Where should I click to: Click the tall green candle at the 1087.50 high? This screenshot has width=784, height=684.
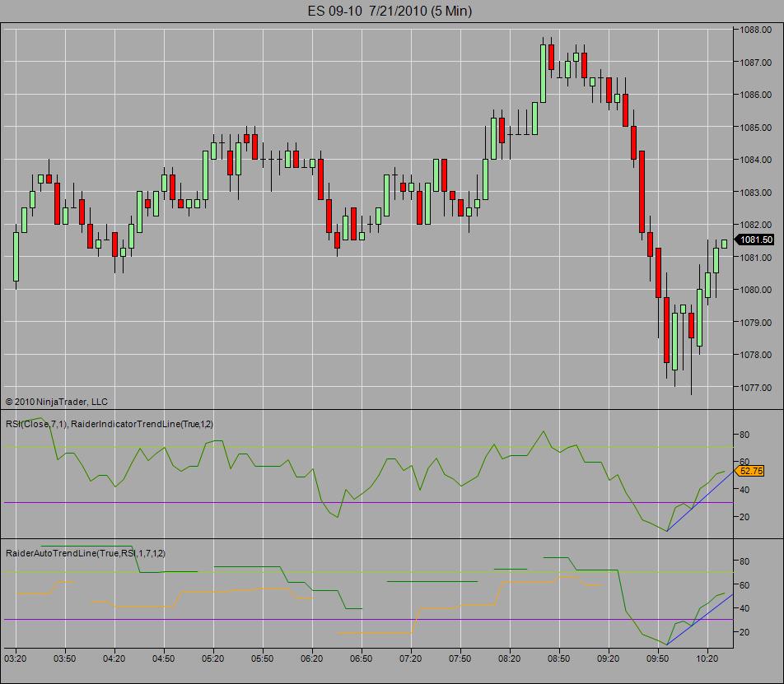coord(543,73)
